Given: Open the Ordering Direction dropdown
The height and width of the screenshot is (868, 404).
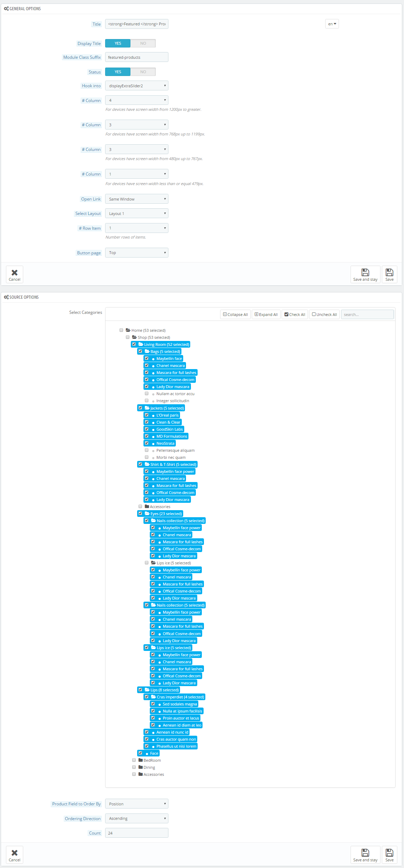Looking at the screenshot, I should [x=137, y=818].
